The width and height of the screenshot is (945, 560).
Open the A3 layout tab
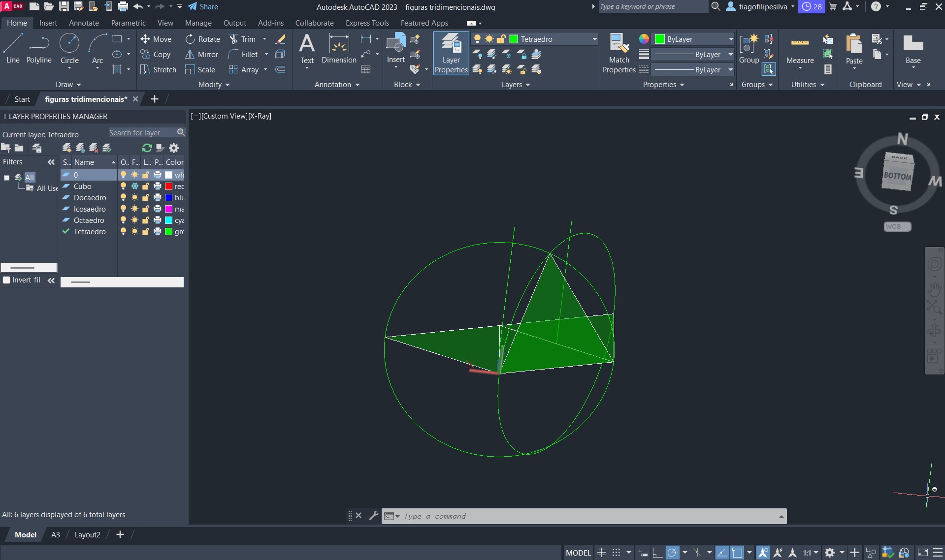click(56, 535)
